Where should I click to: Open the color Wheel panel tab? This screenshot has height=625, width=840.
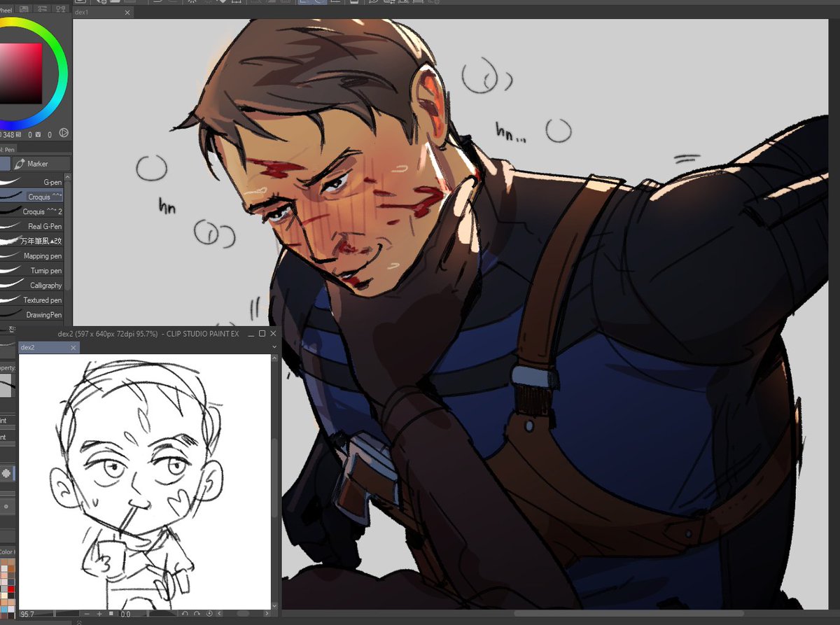pyautogui.click(x=6, y=10)
